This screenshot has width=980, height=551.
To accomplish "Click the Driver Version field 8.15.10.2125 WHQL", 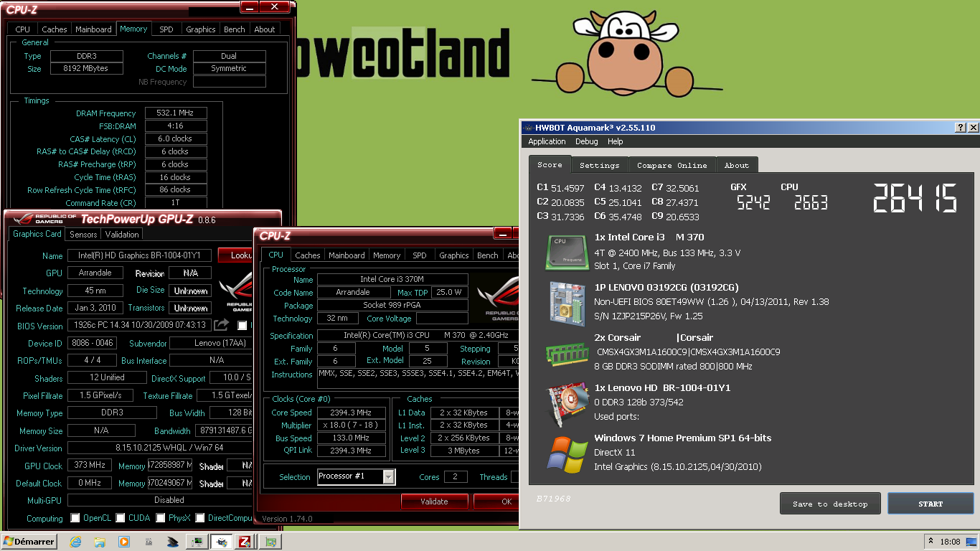I will click(160, 448).
